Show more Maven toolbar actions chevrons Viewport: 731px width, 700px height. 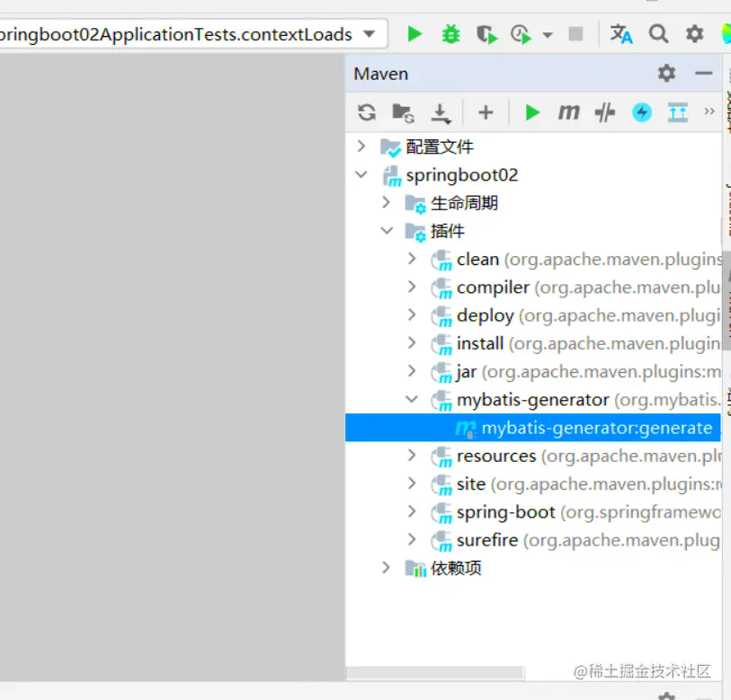point(709,111)
